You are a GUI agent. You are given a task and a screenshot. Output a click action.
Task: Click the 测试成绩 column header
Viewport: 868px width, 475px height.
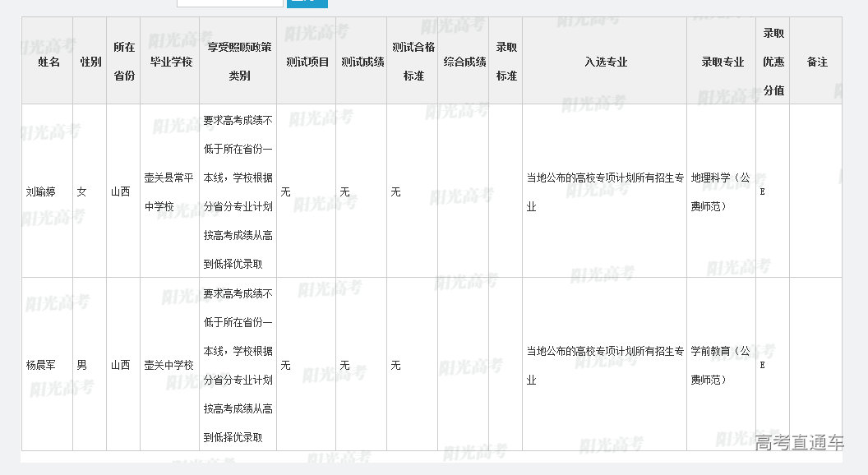click(x=362, y=62)
